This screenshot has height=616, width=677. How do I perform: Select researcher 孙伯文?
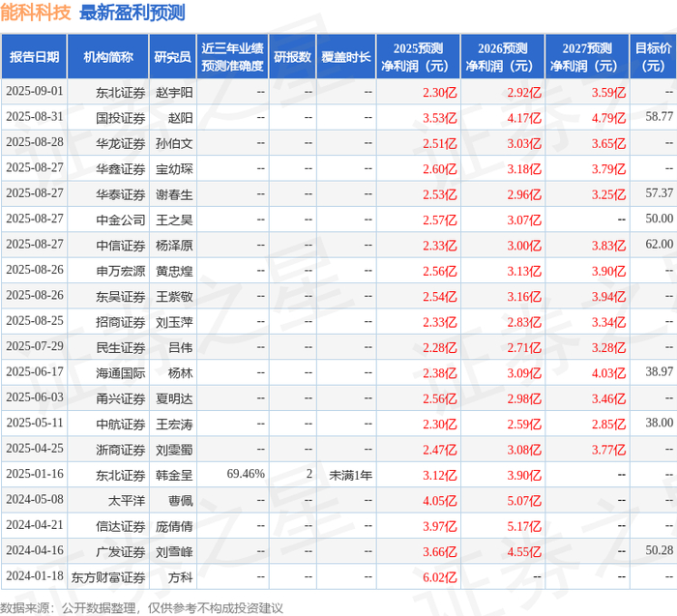tap(174, 143)
